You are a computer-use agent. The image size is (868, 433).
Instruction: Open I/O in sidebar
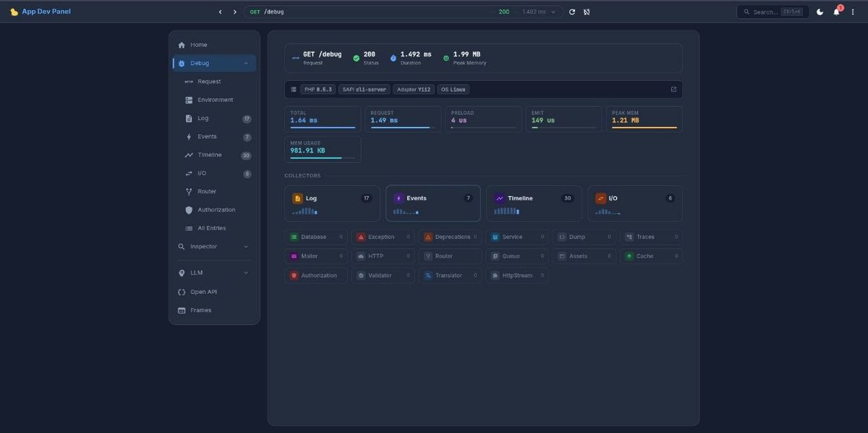coord(214,173)
